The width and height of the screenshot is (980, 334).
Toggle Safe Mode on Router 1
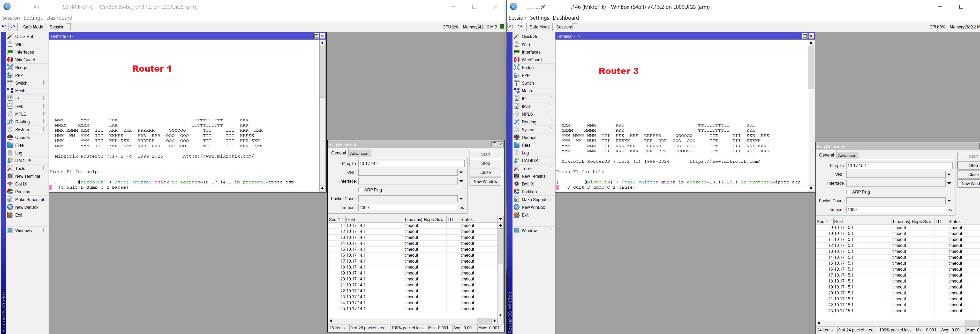pos(33,27)
